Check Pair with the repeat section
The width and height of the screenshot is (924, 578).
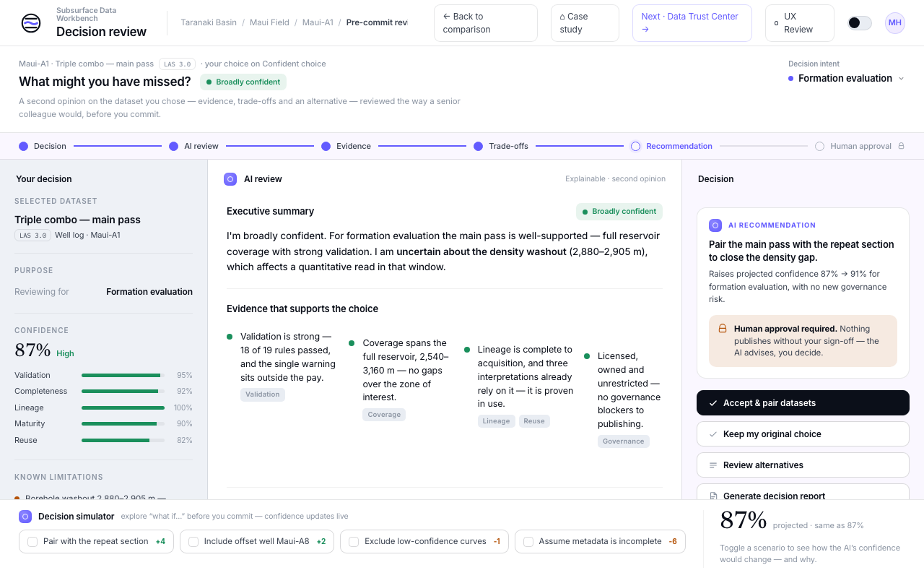point(96,541)
